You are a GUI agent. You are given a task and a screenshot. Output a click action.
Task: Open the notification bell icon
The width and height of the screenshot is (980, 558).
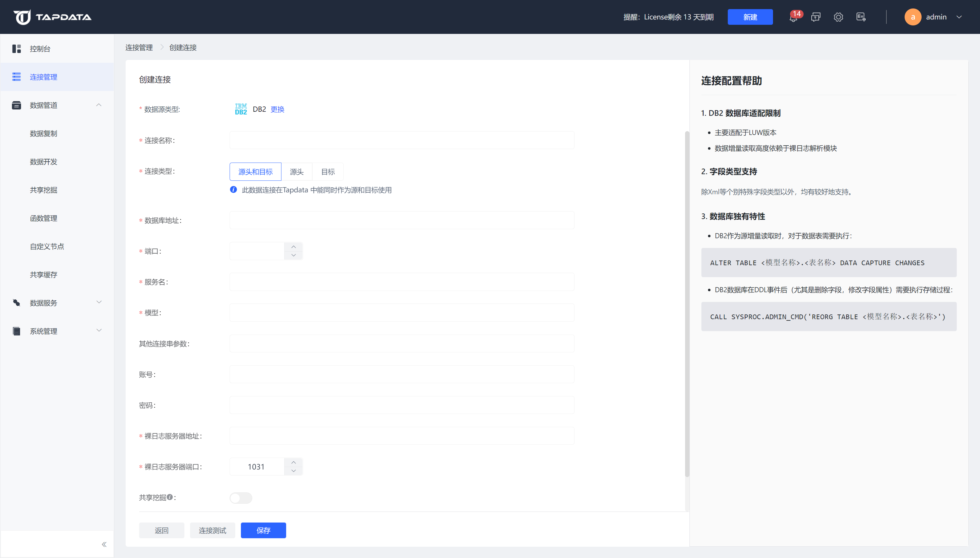(x=793, y=17)
